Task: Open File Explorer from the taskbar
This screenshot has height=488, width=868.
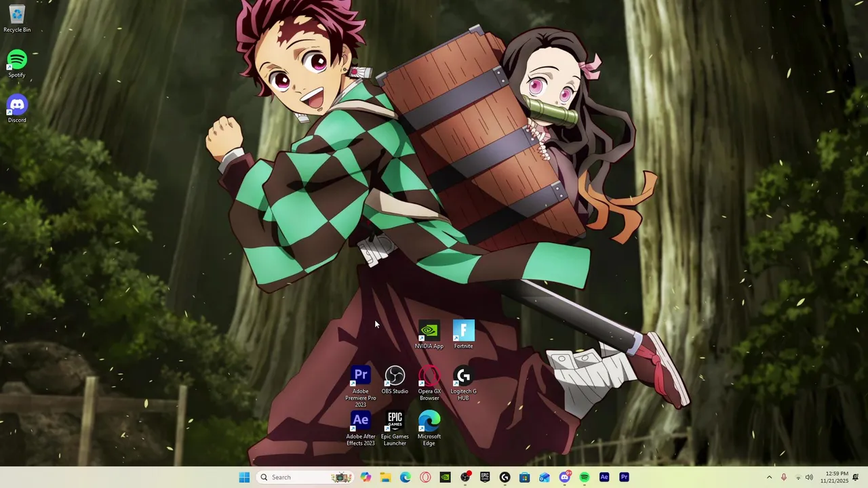Action: [385, 477]
